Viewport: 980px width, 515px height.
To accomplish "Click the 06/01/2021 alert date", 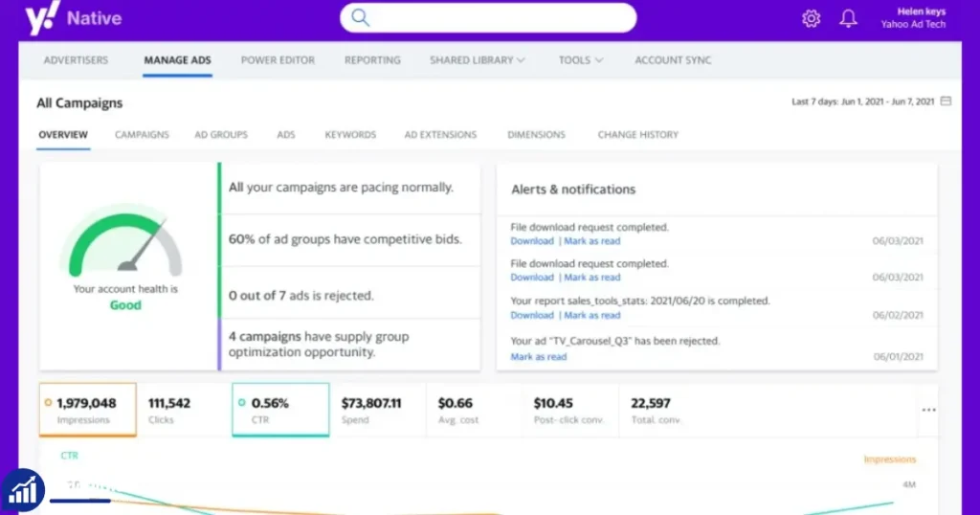I will (x=898, y=356).
